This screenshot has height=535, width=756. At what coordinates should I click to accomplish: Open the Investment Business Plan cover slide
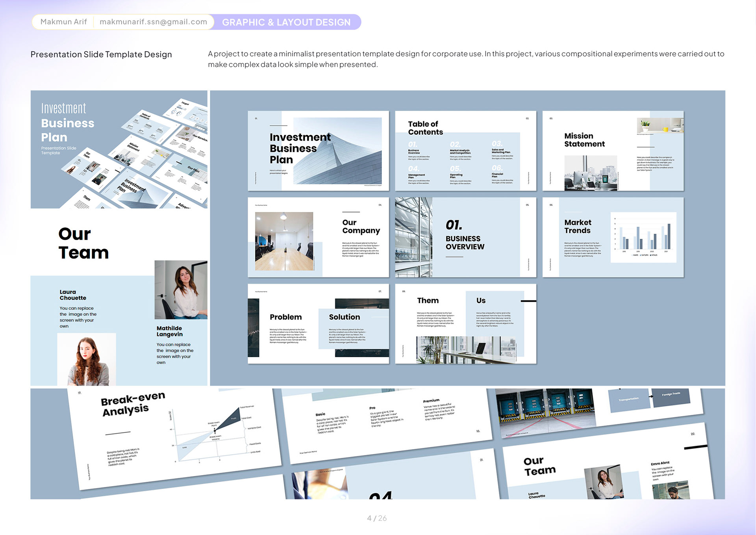[x=318, y=151]
